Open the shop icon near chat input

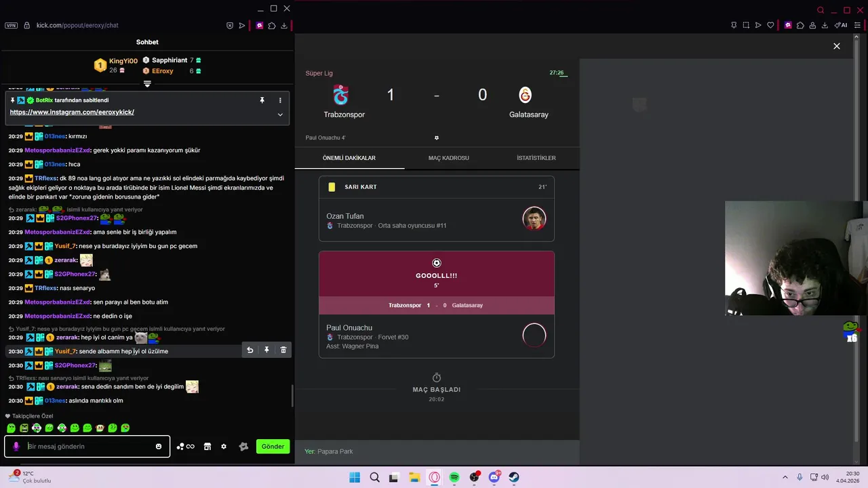point(208,446)
